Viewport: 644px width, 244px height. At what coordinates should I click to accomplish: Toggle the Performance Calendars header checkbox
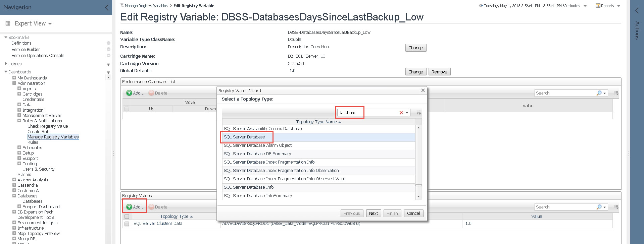pyautogui.click(x=127, y=109)
